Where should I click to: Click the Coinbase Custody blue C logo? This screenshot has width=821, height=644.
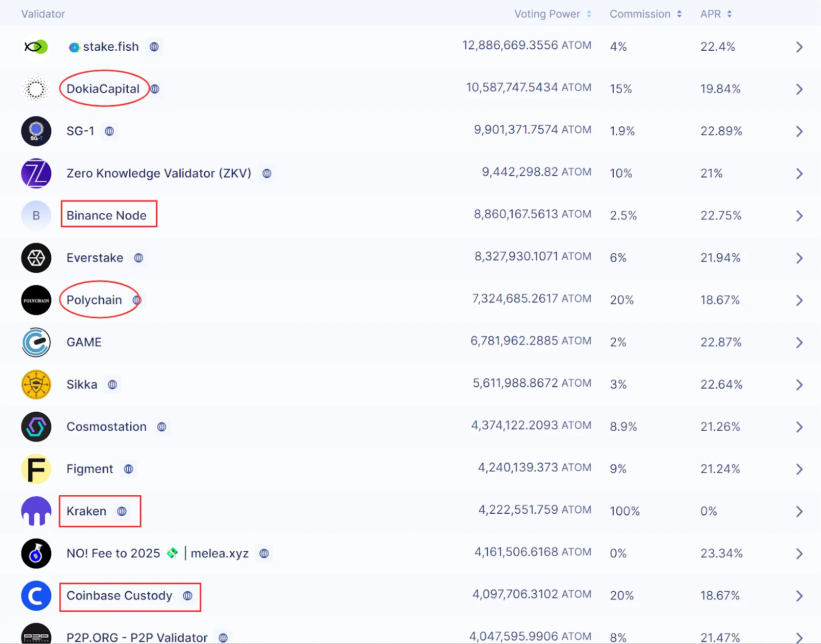pyautogui.click(x=36, y=596)
